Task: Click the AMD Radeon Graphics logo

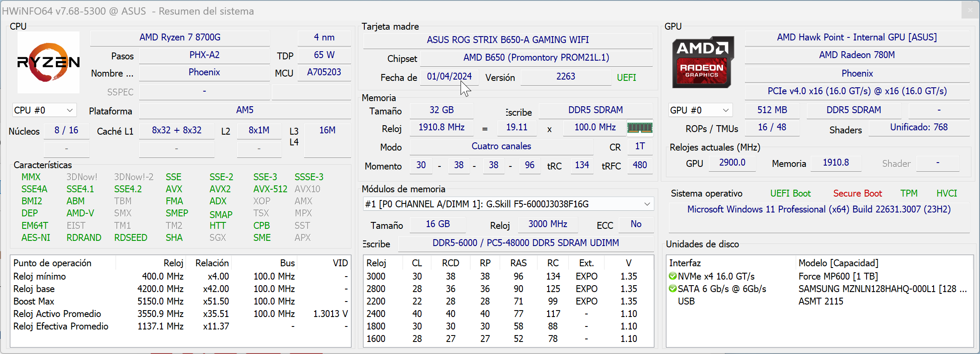Action: click(703, 62)
